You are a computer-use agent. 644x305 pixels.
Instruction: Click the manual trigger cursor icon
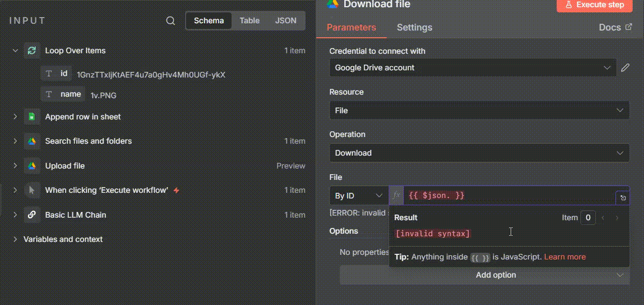[x=32, y=190]
